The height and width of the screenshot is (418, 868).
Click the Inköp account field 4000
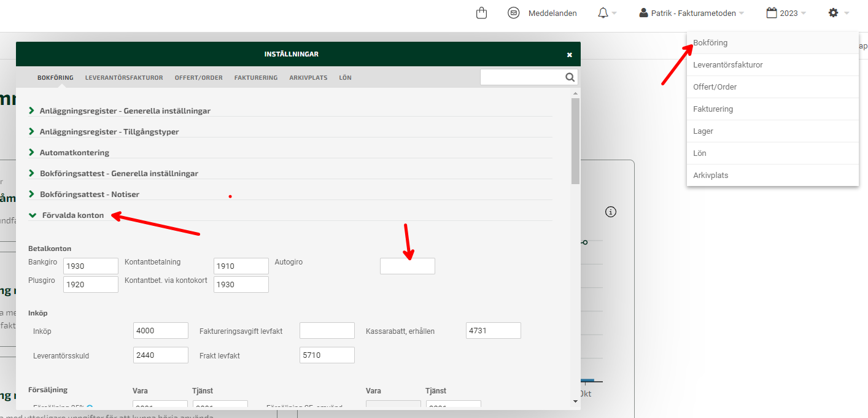pyautogui.click(x=161, y=330)
